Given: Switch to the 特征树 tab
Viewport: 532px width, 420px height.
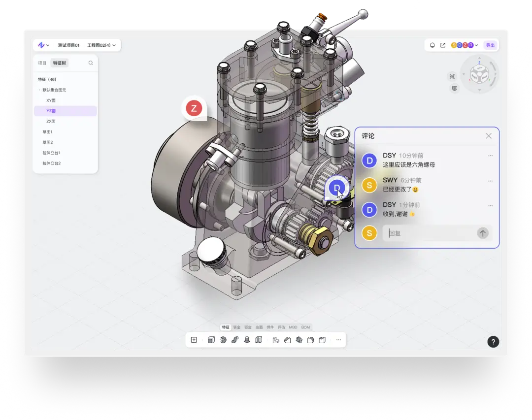Looking at the screenshot, I should [60, 63].
